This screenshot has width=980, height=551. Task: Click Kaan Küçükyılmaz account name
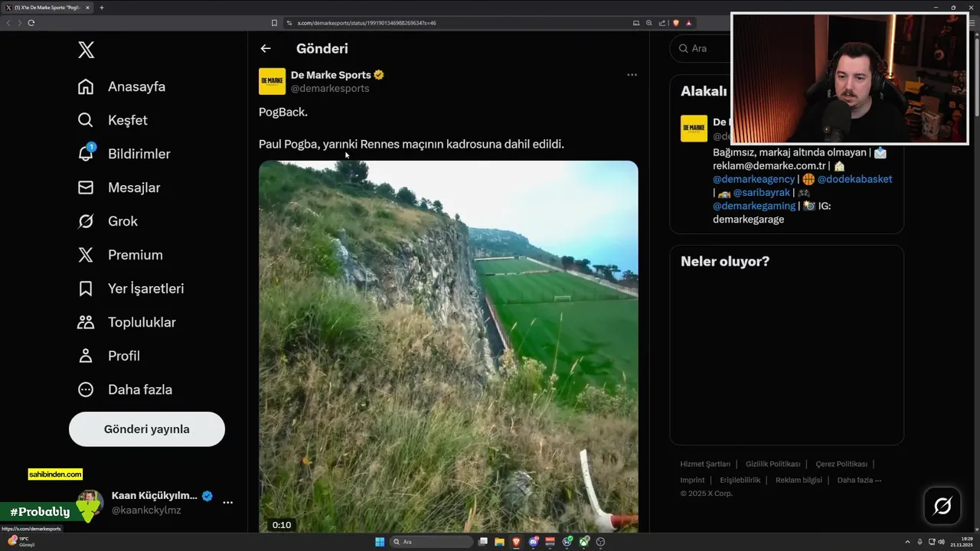[x=154, y=495]
